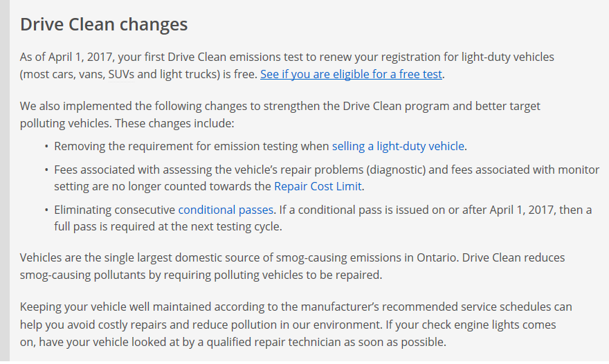Click the paragraph starting 'Vehicles are the single largest'

coord(292,266)
